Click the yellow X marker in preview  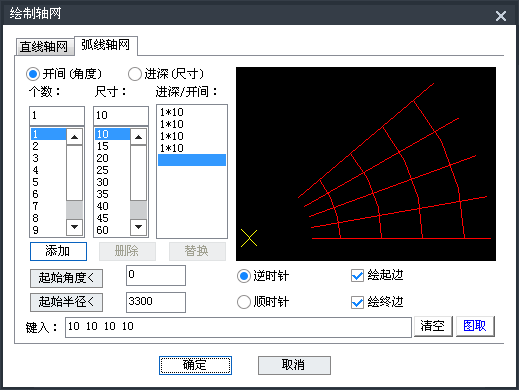coord(249,238)
